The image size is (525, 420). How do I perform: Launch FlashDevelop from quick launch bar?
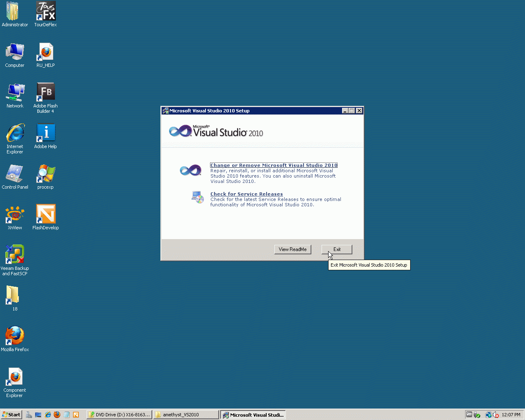[x=76, y=415]
